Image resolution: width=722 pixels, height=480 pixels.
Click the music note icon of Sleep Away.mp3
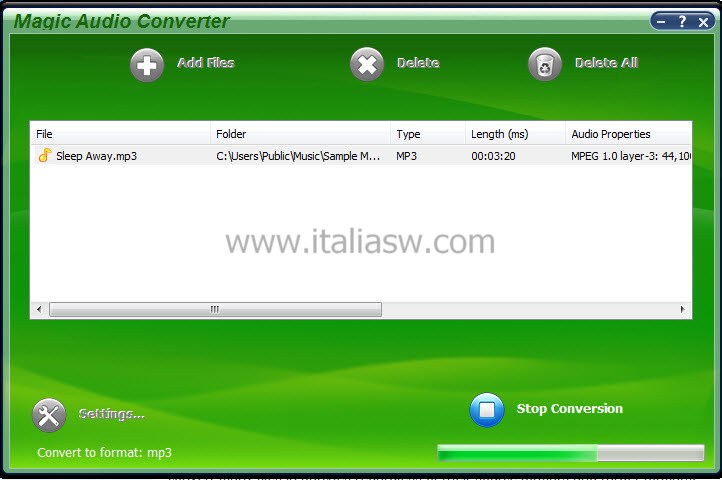click(x=44, y=155)
